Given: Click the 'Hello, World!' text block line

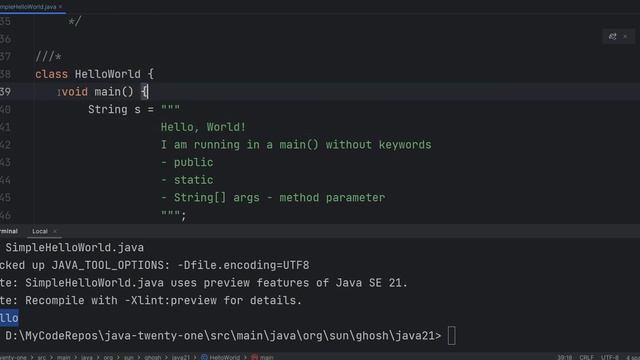Looking at the screenshot, I should 203,127.
